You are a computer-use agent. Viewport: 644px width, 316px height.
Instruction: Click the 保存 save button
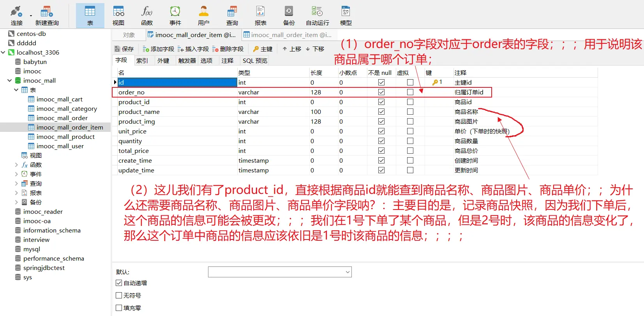click(x=124, y=49)
